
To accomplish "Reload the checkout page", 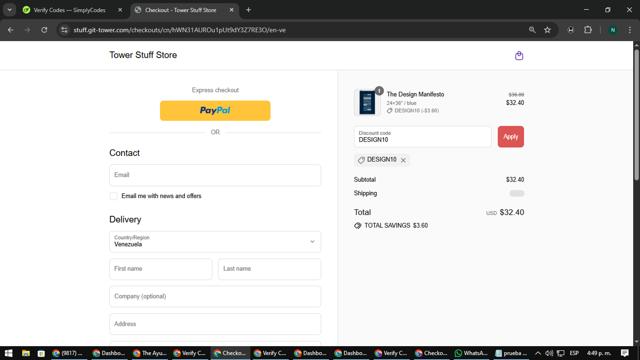I will pos(44,30).
